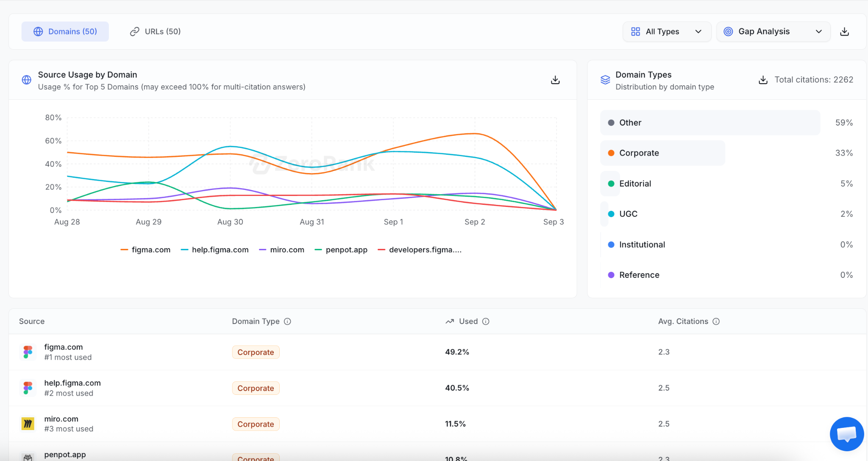Switch to the Domains (50) tab
This screenshot has width=868, height=461.
click(x=65, y=32)
